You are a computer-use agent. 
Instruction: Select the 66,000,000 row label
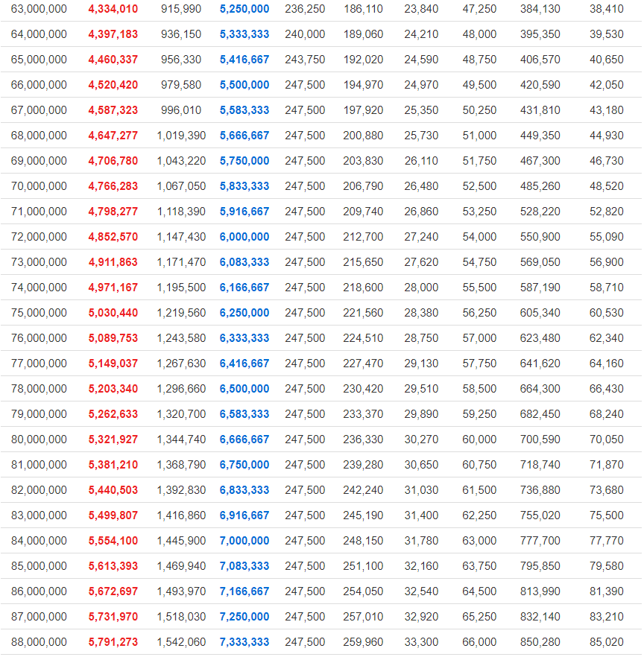point(39,85)
